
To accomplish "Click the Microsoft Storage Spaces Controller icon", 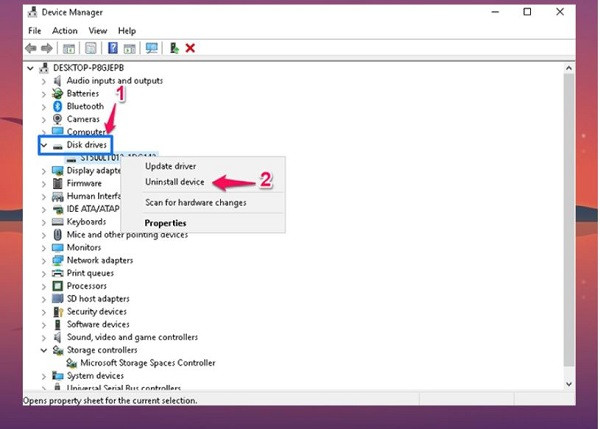I will [x=72, y=363].
